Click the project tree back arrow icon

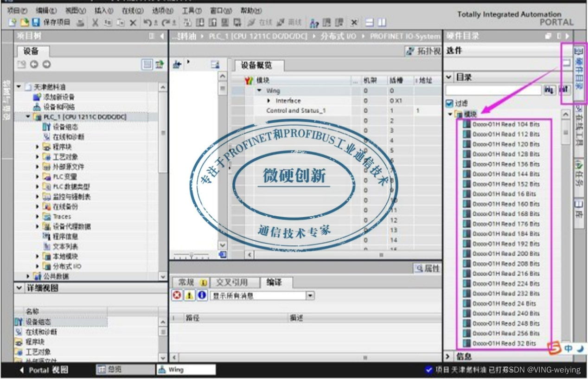(x=34, y=65)
